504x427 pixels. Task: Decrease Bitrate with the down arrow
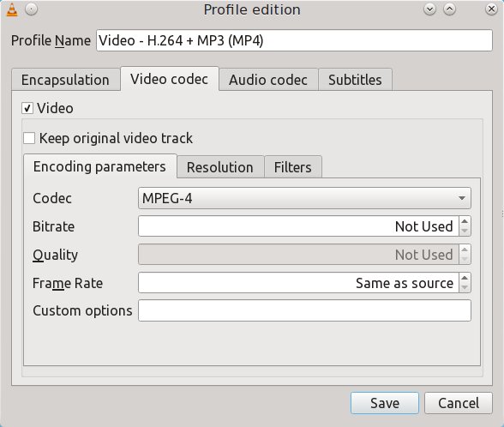tap(465, 231)
